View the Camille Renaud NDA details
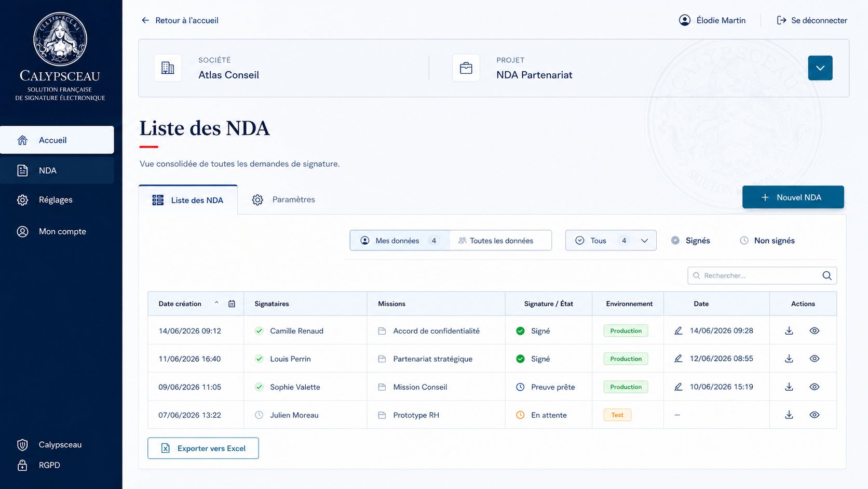This screenshot has width=868, height=489. [815, 331]
